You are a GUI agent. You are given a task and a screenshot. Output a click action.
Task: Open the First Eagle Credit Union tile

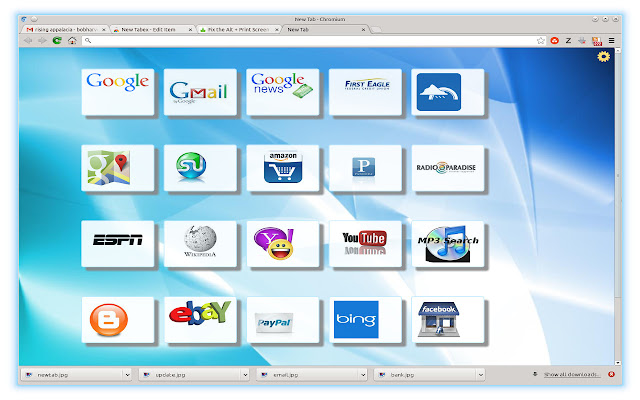(365, 92)
